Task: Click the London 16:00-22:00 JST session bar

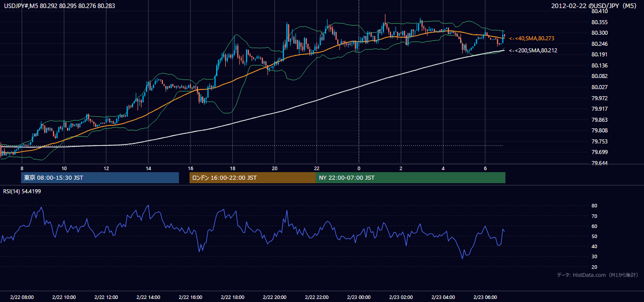Action: pyautogui.click(x=252, y=178)
